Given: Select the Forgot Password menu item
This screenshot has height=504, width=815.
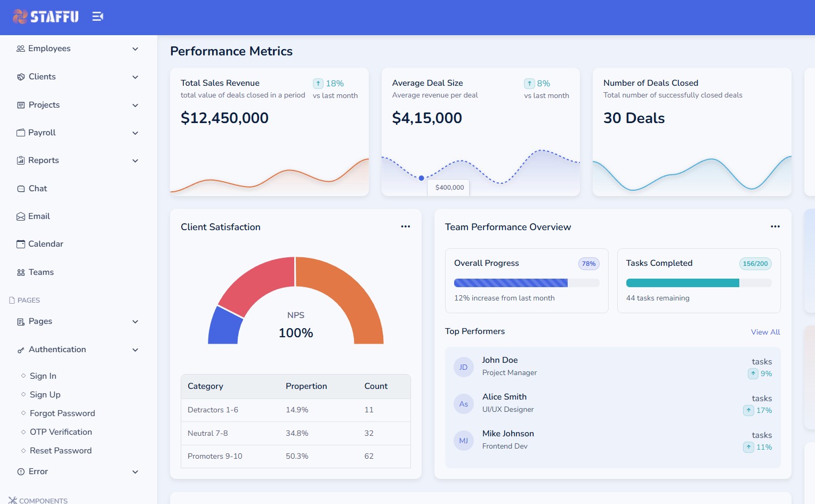Looking at the screenshot, I should 62,413.
